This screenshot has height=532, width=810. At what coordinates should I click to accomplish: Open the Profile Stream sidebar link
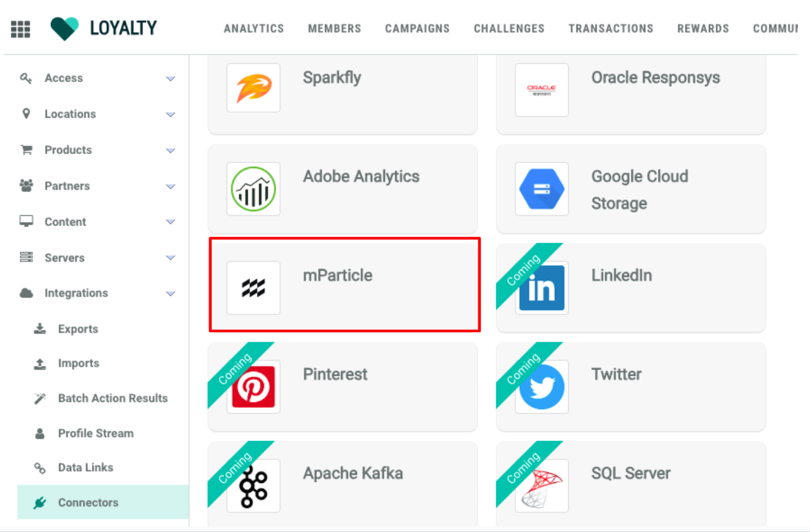click(95, 433)
